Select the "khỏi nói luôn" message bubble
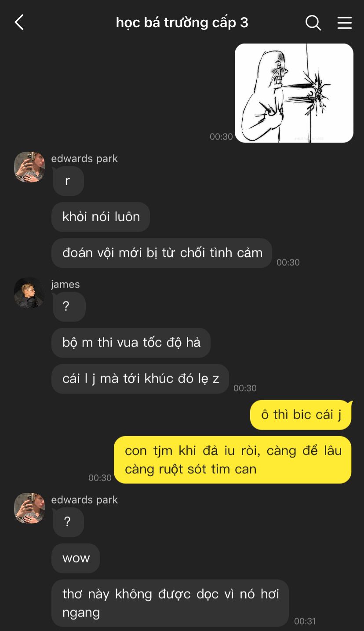The height and width of the screenshot is (631, 364). pyautogui.click(x=101, y=217)
